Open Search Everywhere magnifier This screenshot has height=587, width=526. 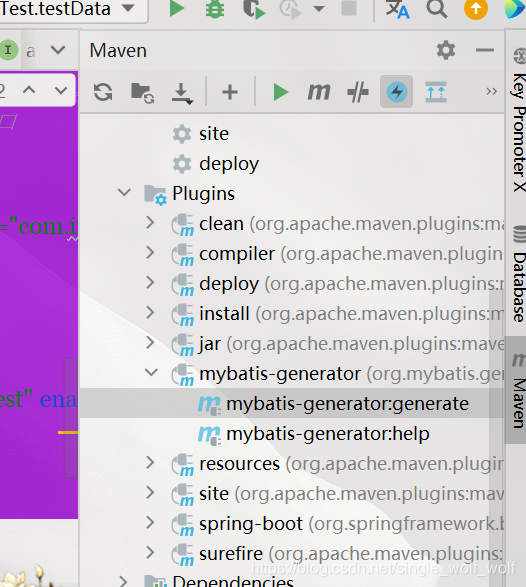pos(437,8)
